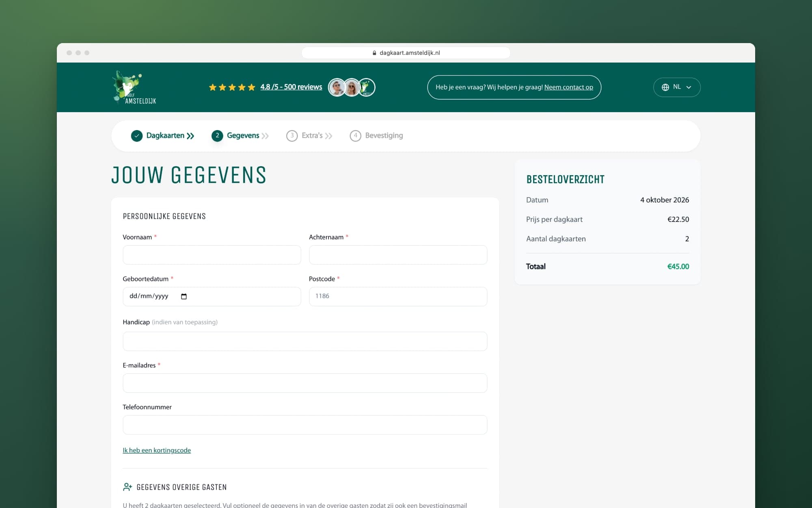Viewport: 812px width, 508px height.
Task: Click the add guest icon beside Gegevens overige gasten
Action: coord(127,487)
